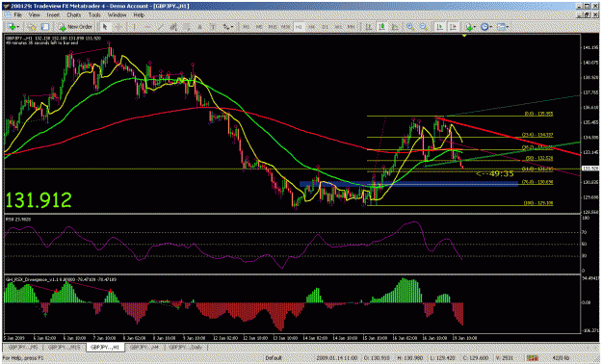
Task: Zoom in on the chart
Action: click(x=410, y=27)
